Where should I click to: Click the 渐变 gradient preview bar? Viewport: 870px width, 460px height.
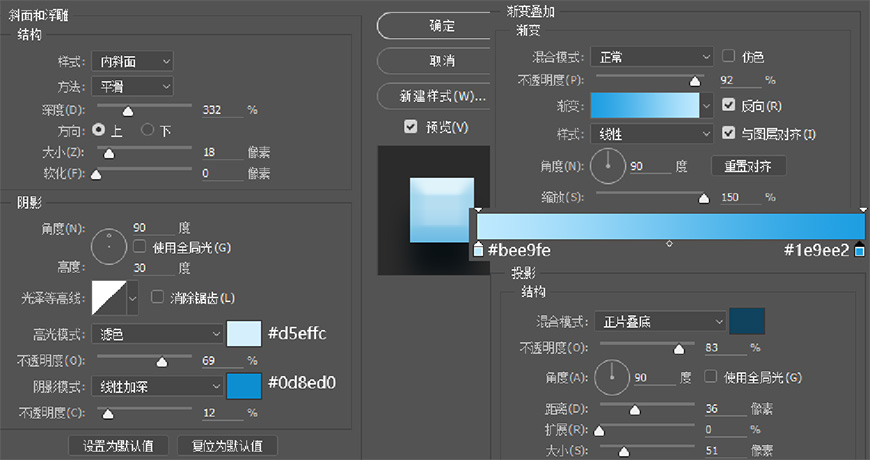tap(645, 105)
